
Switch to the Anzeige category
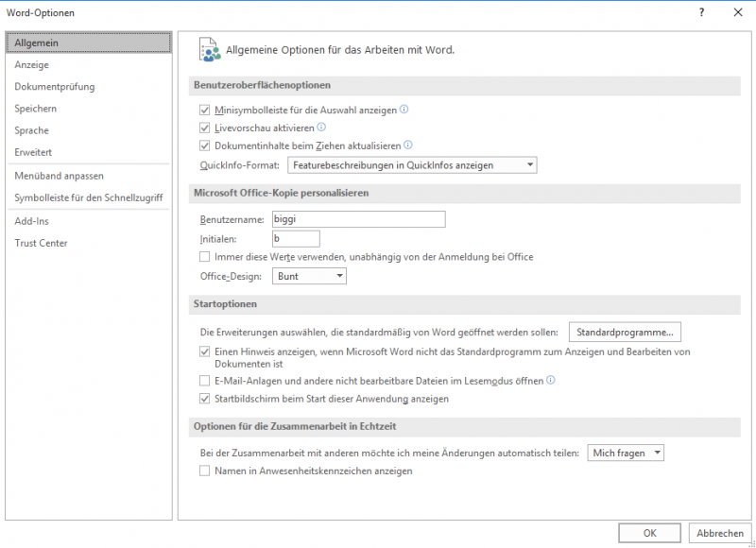[x=31, y=64]
